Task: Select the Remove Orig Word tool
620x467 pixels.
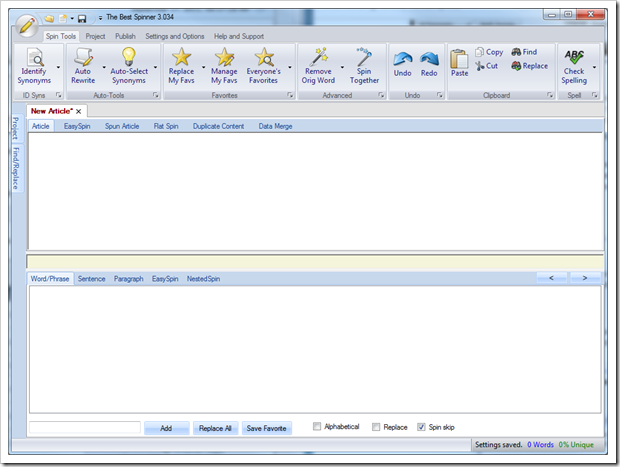Action: pyautogui.click(x=318, y=58)
